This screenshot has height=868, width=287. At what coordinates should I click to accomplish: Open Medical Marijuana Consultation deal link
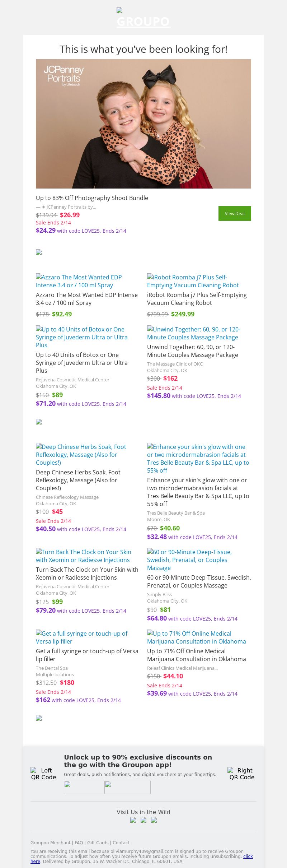pyautogui.click(x=196, y=637)
